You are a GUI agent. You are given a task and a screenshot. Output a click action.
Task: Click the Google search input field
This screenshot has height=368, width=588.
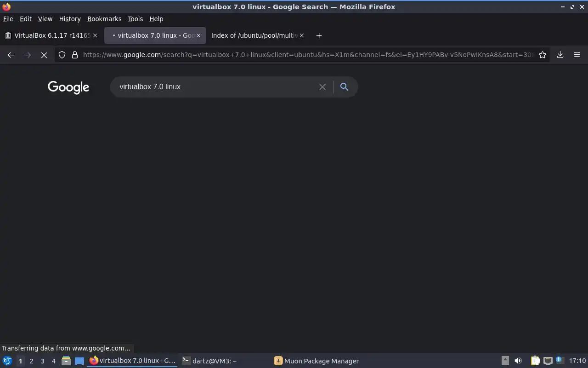(216, 87)
